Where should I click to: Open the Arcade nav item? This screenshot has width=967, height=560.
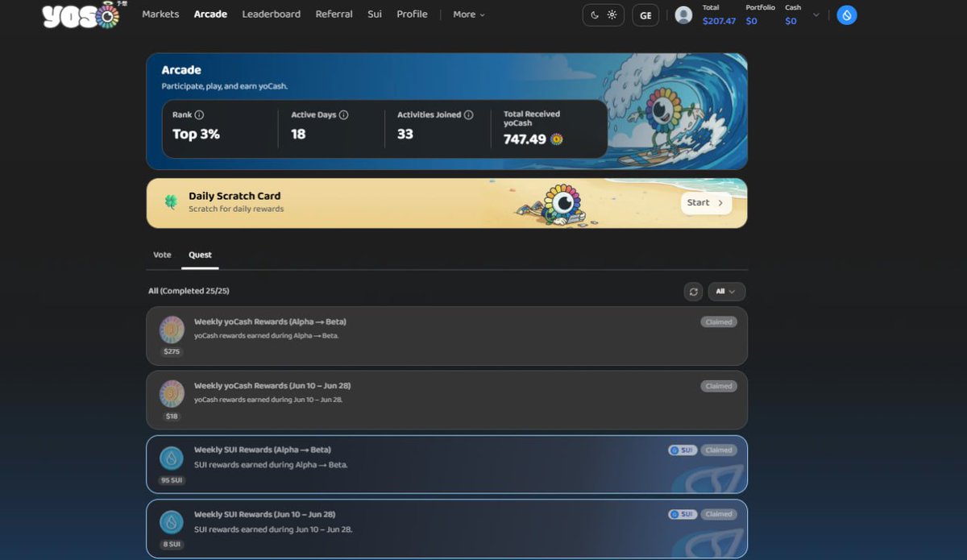pos(210,15)
